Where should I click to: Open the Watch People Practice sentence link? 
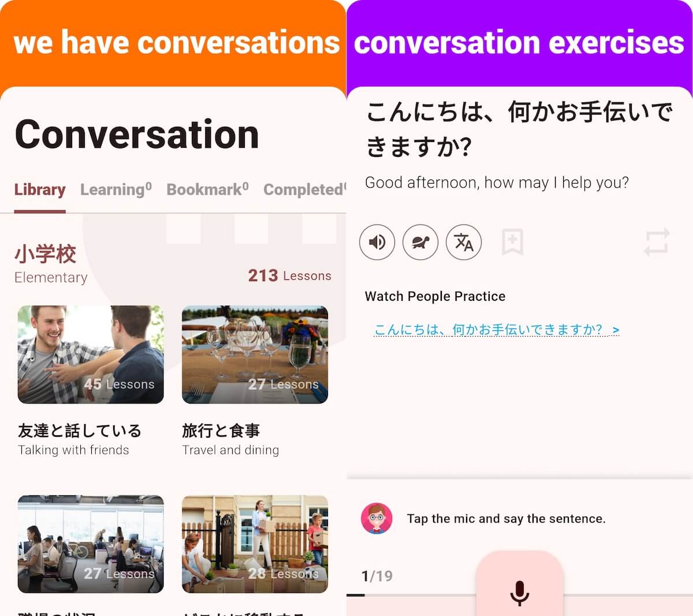click(x=497, y=330)
